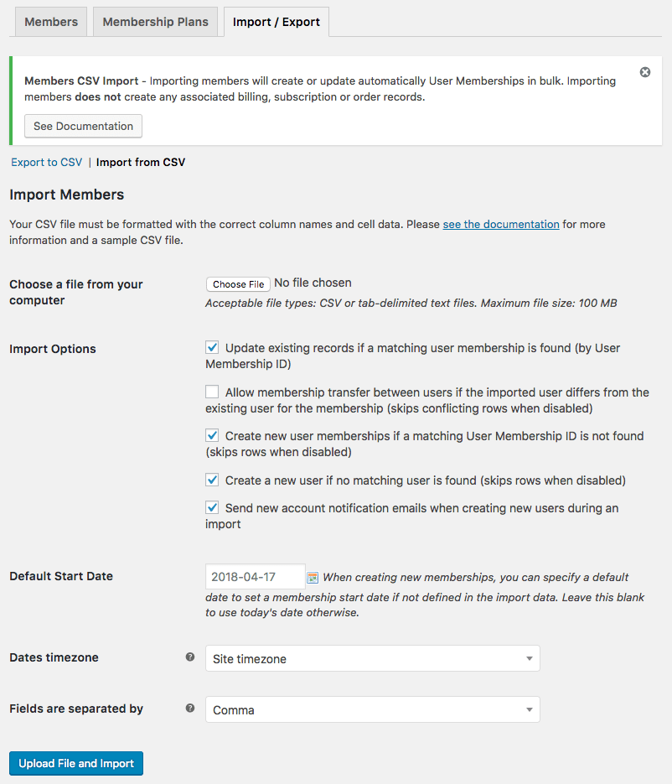The width and height of the screenshot is (672, 784).
Task: Click Choose File to pick a CSV
Action: [x=237, y=283]
